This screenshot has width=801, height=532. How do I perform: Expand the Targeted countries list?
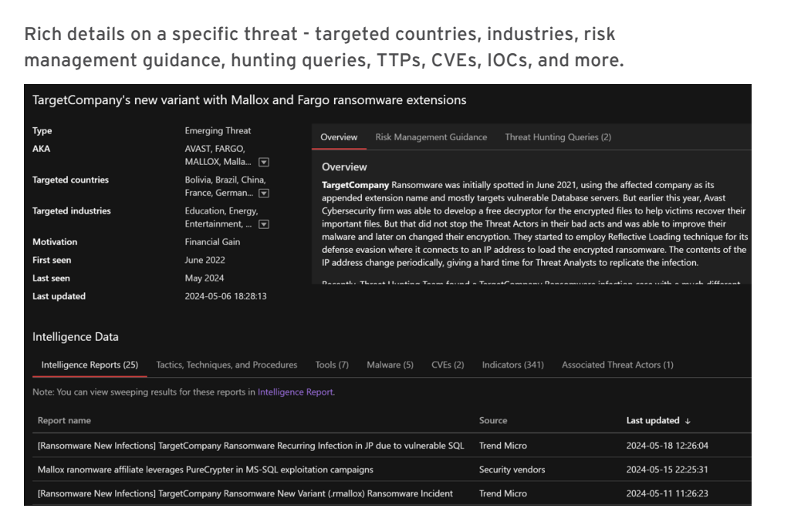point(264,194)
